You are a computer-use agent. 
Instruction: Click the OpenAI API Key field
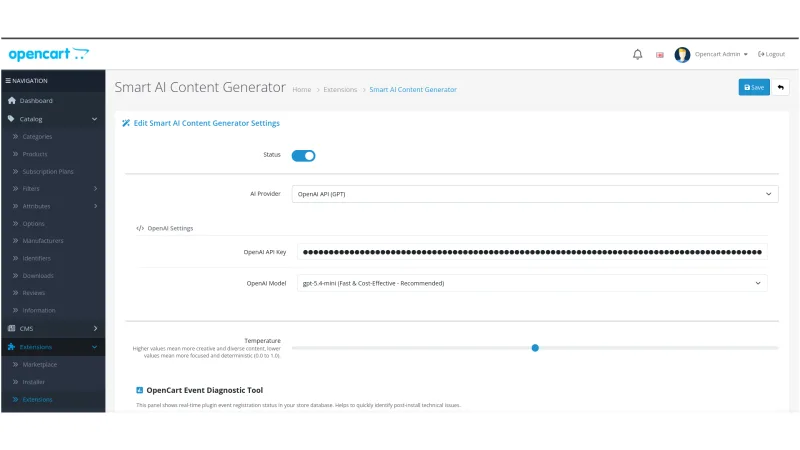click(532, 252)
